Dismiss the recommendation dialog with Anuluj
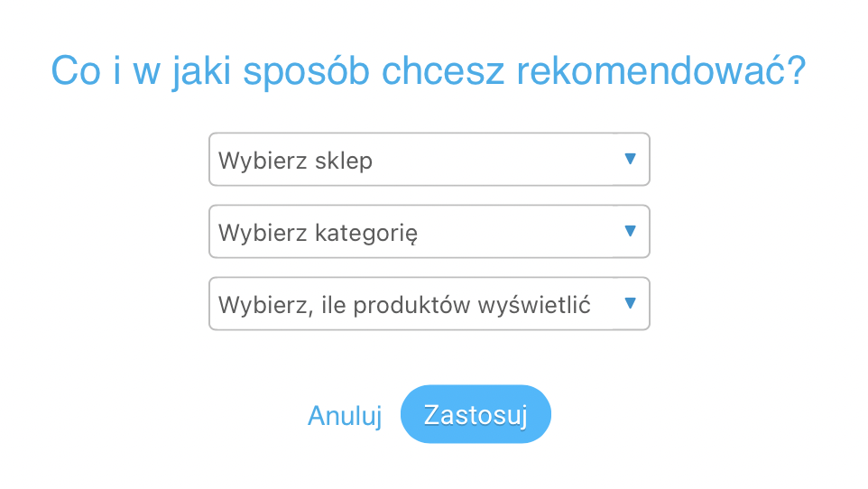 pyautogui.click(x=345, y=415)
